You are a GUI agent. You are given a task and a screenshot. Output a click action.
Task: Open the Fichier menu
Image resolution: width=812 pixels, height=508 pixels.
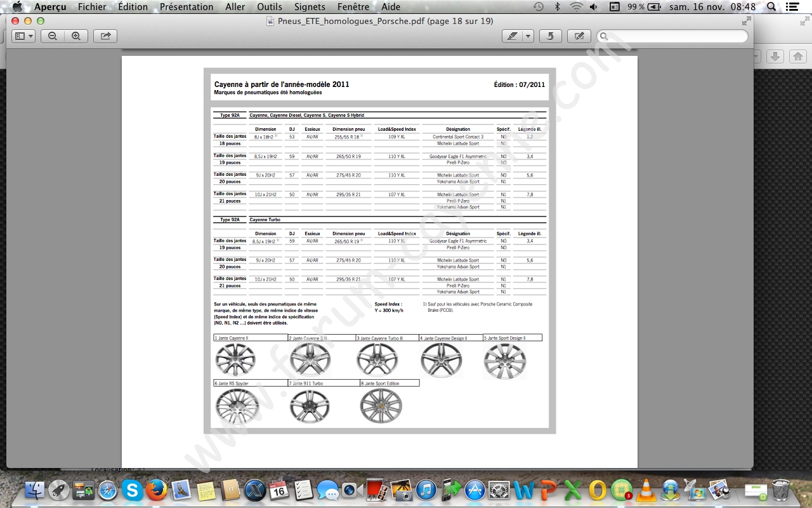click(92, 7)
